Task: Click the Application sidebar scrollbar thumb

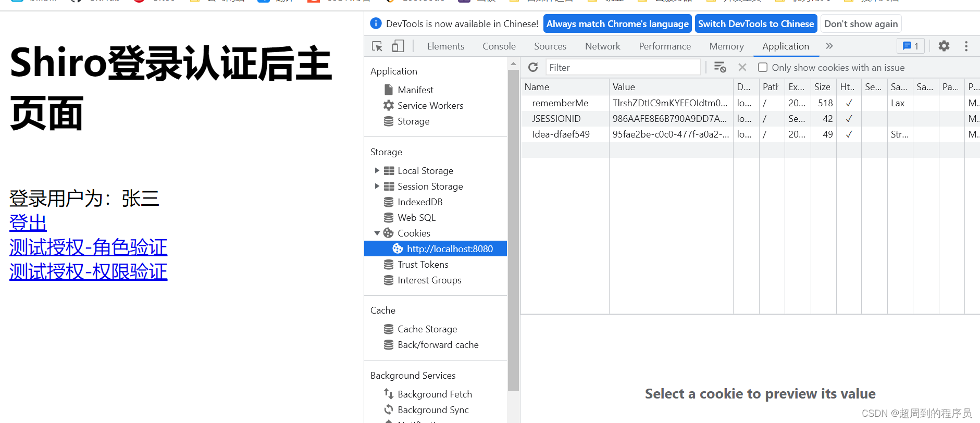Action: [513, 230]
